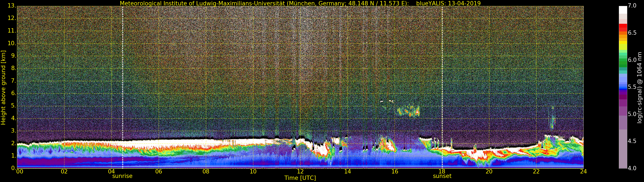Click the "log(rc-signal) @ 1064 nm" colorbar label
644x182 pixels.
pyautogui.click(x=639, y=88)
